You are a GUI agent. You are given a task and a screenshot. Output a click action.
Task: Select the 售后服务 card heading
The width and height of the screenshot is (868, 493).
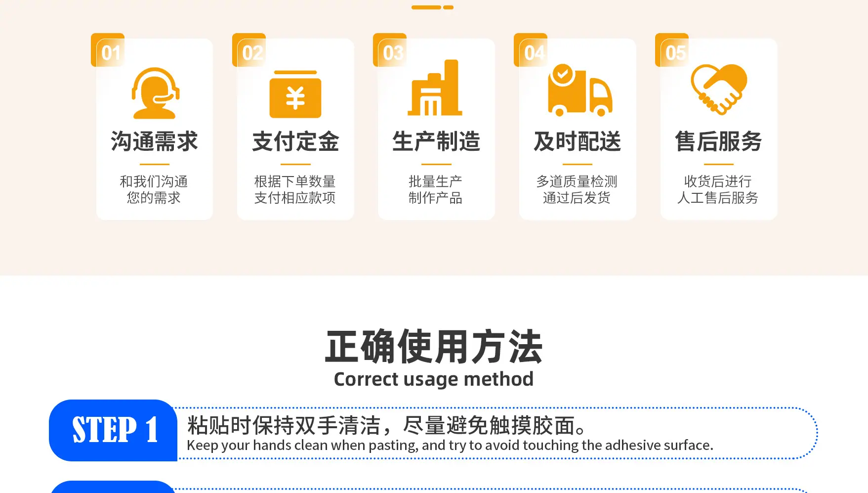(719, 141)
